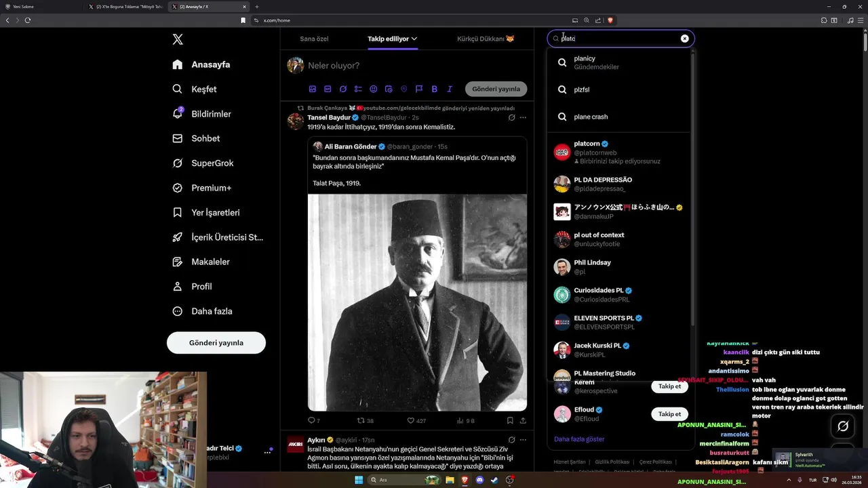Add a poll to the post

coord(358,89)
